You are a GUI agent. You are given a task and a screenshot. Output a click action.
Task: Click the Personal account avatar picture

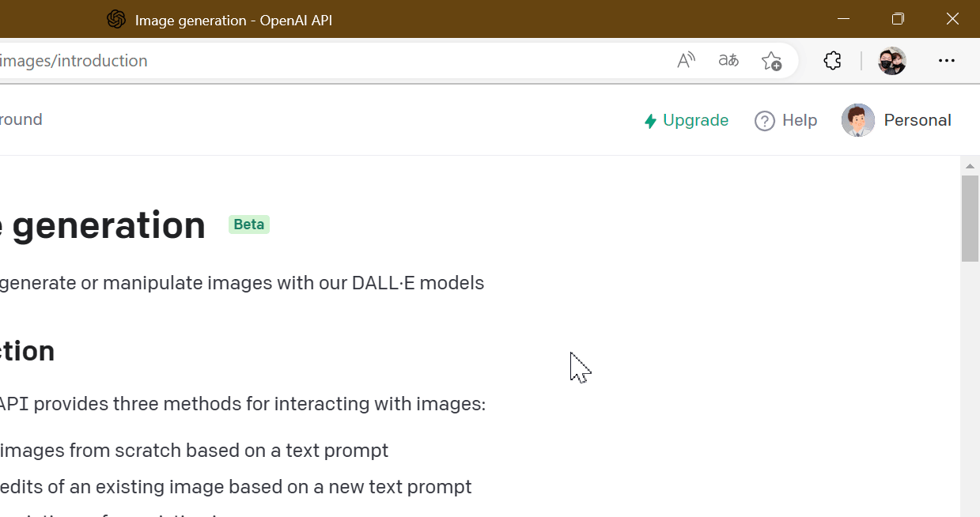tap(858, 120)
